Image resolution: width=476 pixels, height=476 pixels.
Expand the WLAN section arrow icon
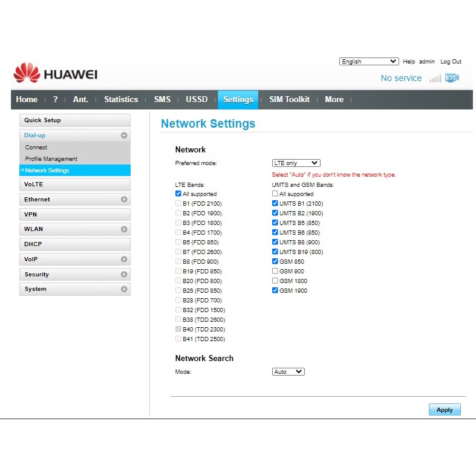tap(124, 229)
